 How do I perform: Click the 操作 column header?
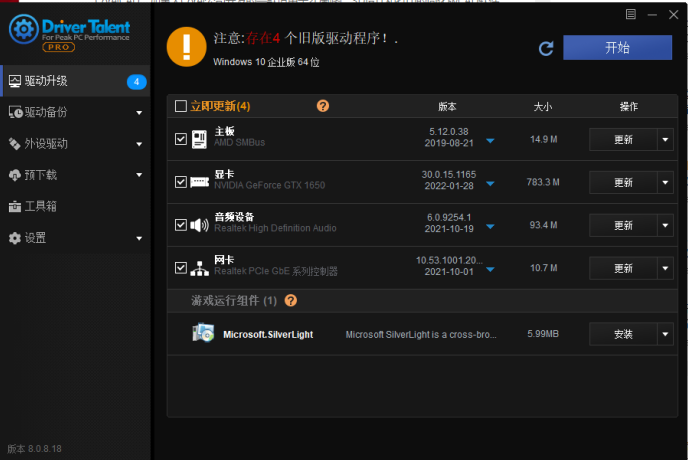coord(629,106)
